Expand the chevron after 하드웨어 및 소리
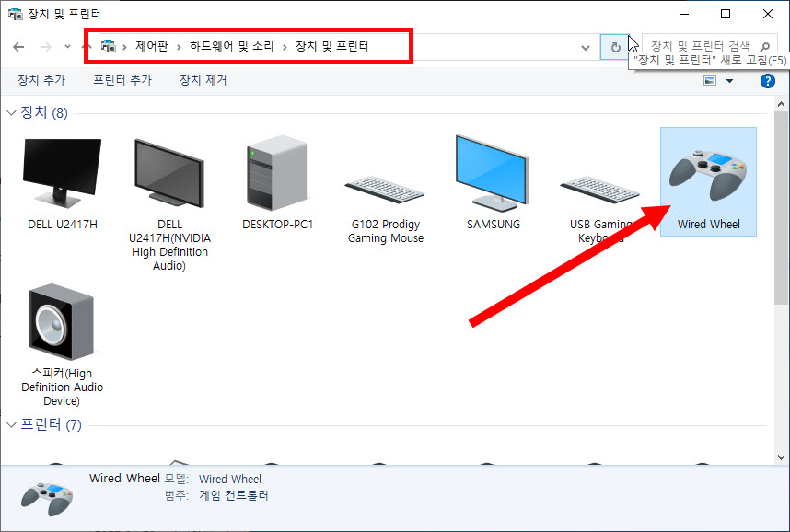The width and height of the screenshot is (790, 532). tap(285, 47)
